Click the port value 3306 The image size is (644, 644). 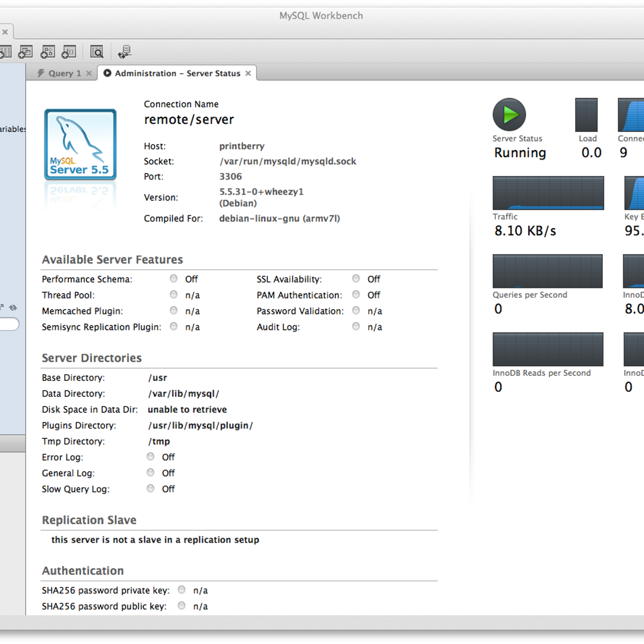click(231, 177)
